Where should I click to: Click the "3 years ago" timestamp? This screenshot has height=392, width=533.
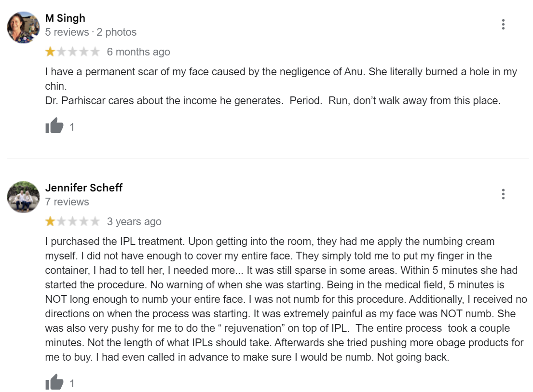coord(134,222)
